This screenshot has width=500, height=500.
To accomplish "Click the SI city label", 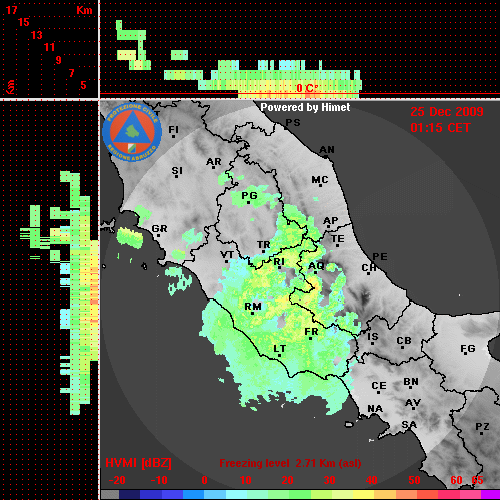I will coord(177,171).
